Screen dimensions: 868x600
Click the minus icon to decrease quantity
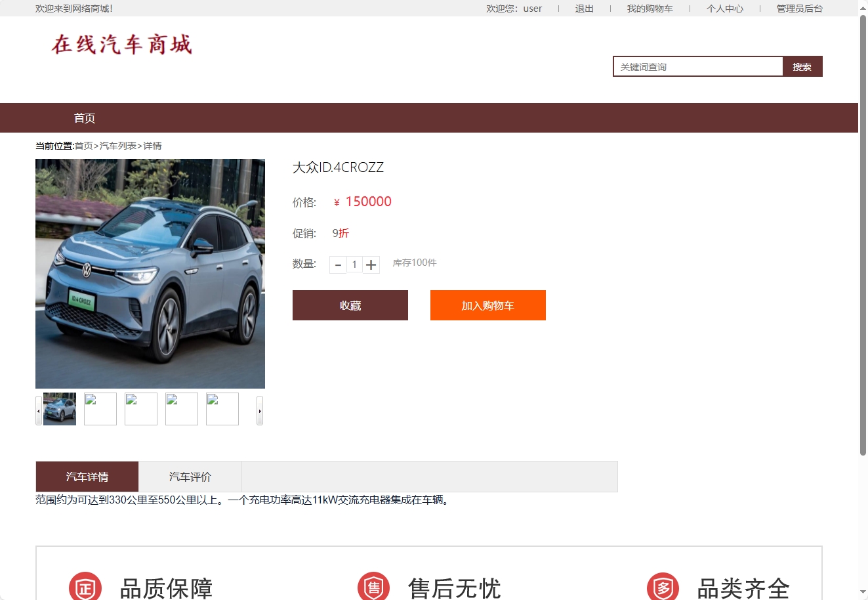pyautogui.click(x=338, y=265)
